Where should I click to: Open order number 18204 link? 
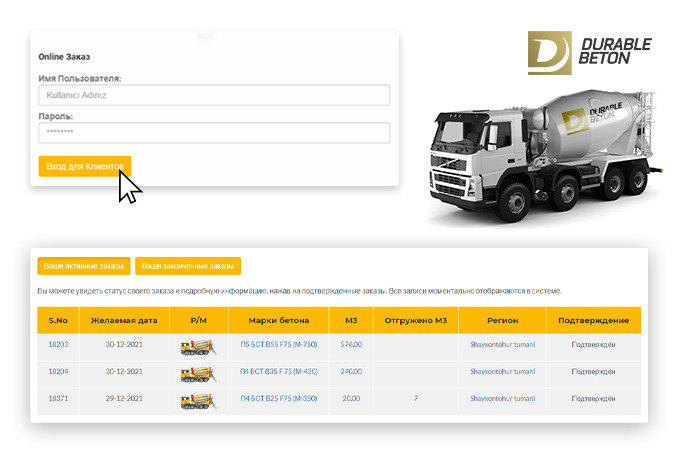[58, 371]
